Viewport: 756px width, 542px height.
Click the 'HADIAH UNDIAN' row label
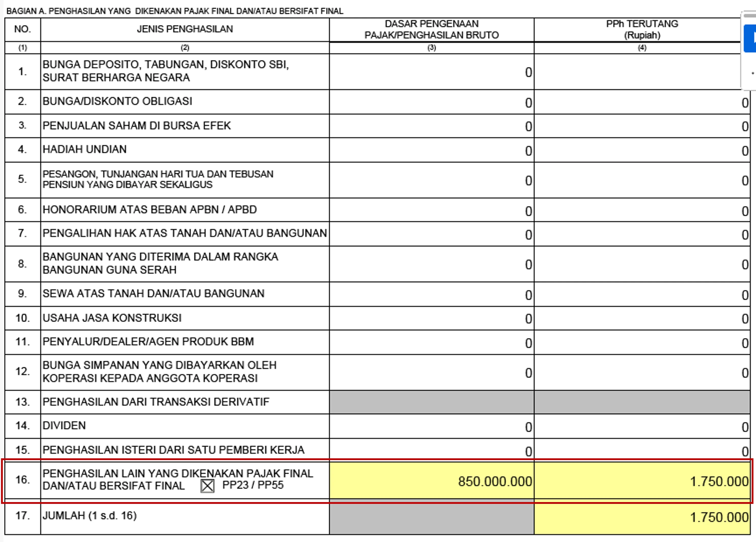(x=85, y=149)
